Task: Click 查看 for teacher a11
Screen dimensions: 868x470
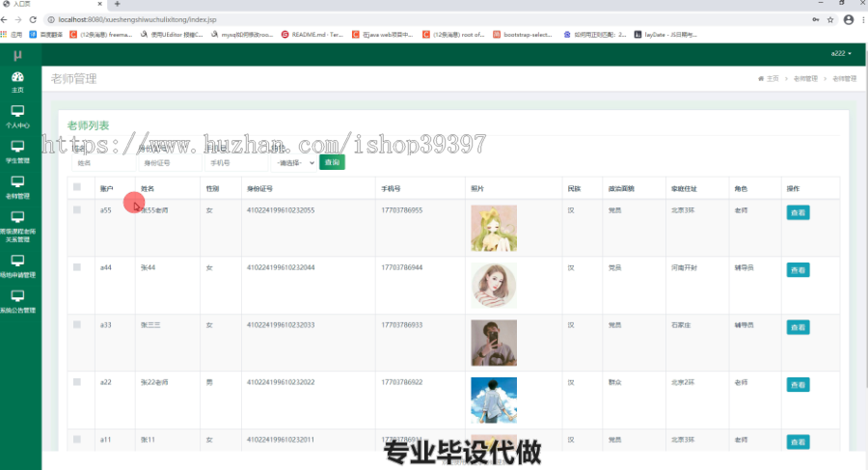Action: [x=798, y=442]
